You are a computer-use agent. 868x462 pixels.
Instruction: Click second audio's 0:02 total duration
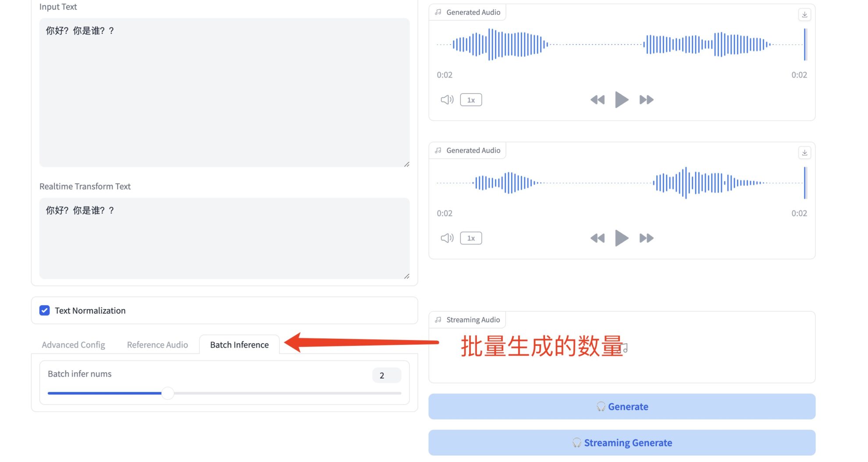tap(799, 213)
